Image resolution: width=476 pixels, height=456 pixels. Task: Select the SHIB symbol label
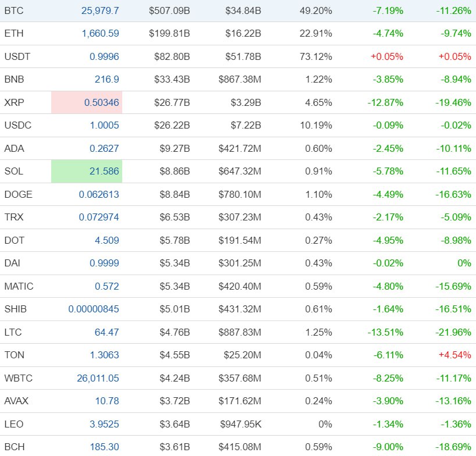(x=16, y=309)
